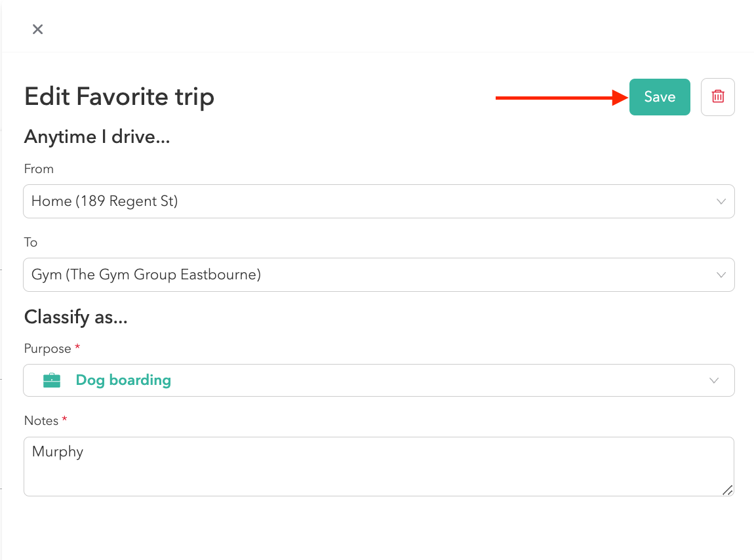Expand the To field chevron arrow

(x=721, y=275)
